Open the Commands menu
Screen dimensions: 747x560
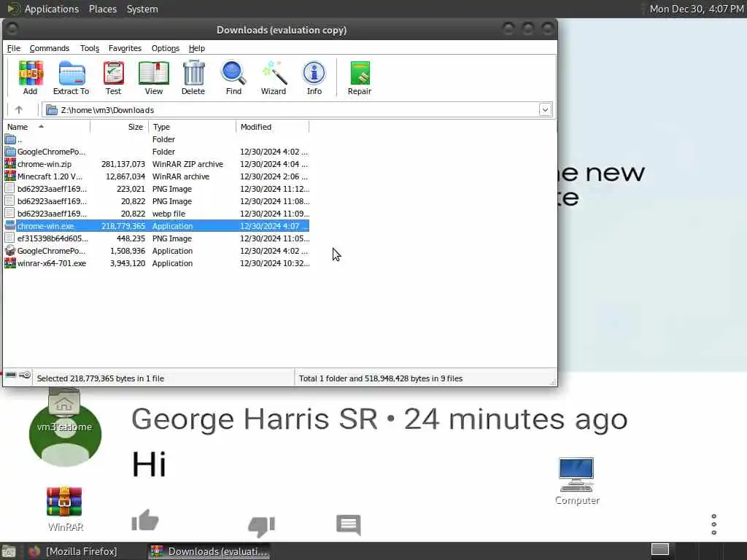point(50,48)
